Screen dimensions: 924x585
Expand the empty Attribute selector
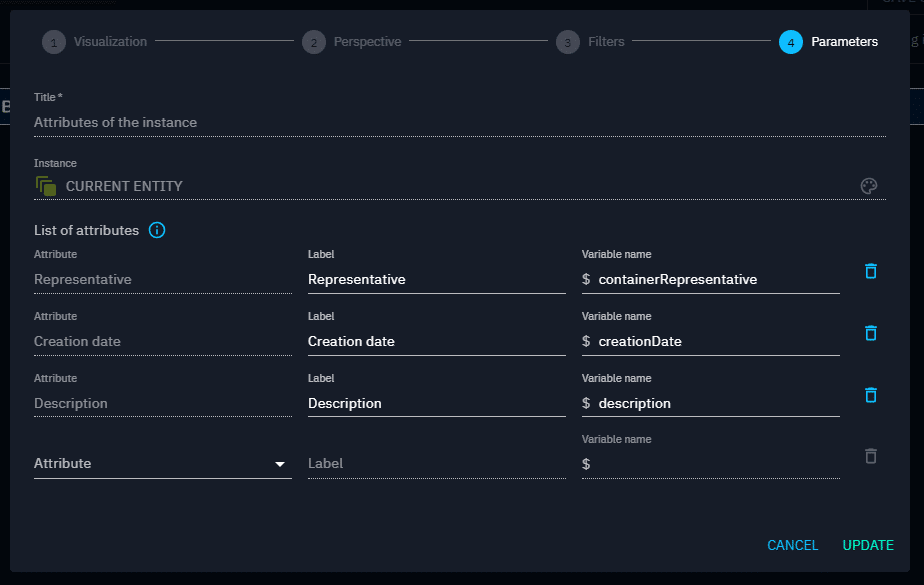[160, 463]
